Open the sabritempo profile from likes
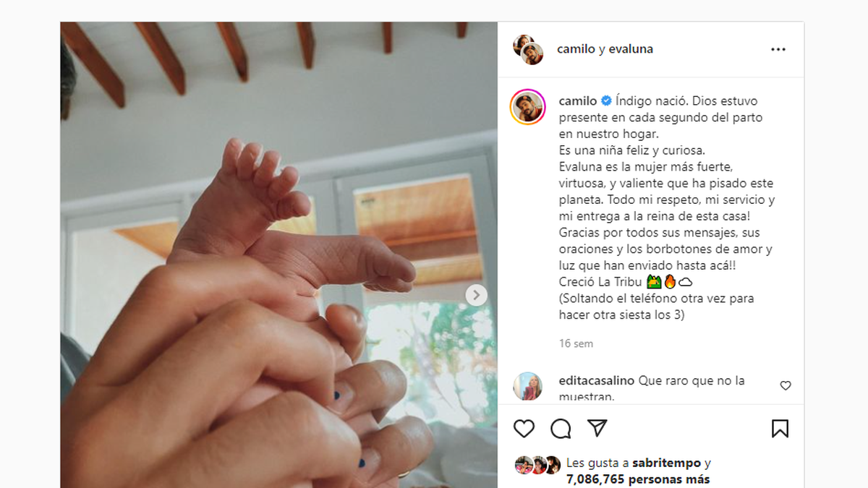 click(666, 463)
